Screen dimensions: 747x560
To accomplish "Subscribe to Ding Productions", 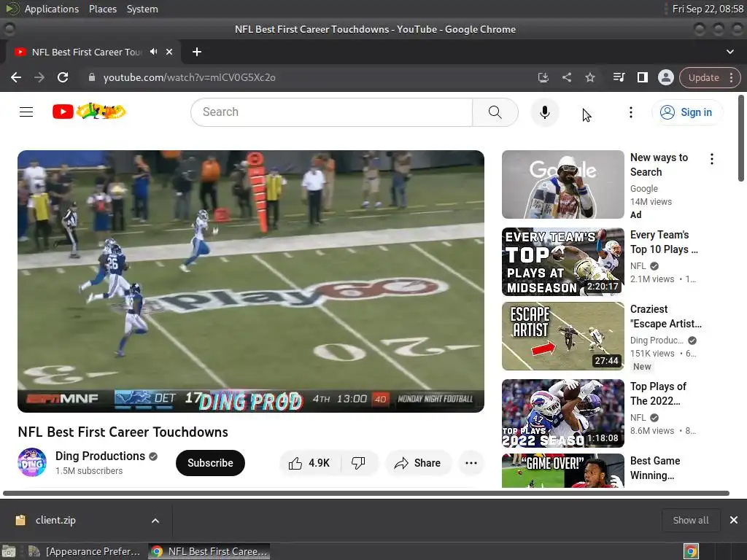I will pos(210,463).
